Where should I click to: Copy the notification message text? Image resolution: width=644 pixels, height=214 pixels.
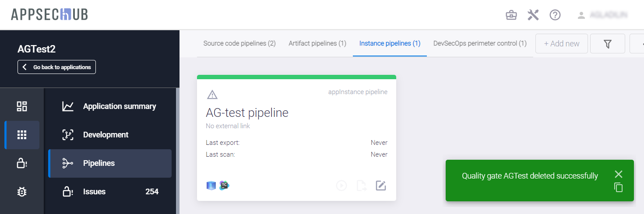[618, 188]
